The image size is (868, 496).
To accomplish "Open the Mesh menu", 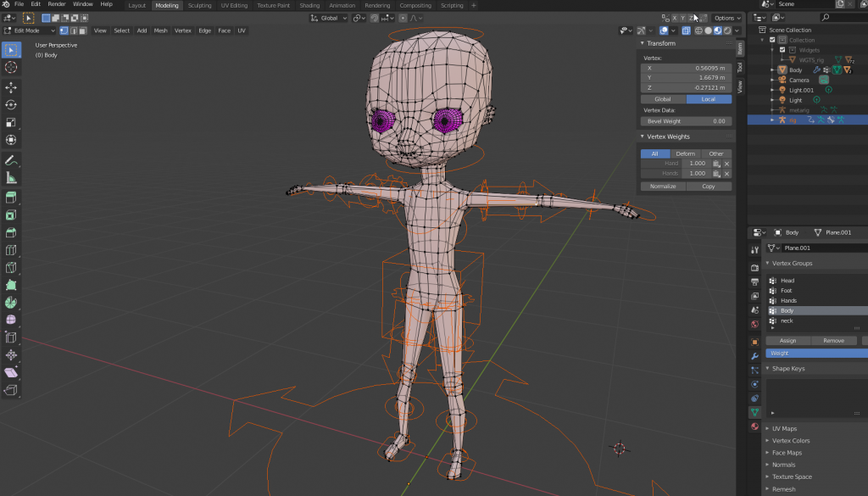I will (160, 31).
